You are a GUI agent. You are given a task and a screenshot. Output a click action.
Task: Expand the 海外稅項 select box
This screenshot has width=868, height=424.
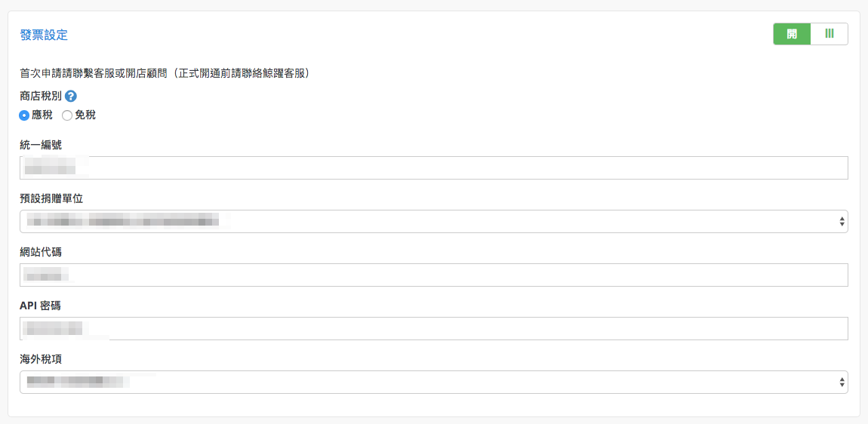[x=433, y=382]
